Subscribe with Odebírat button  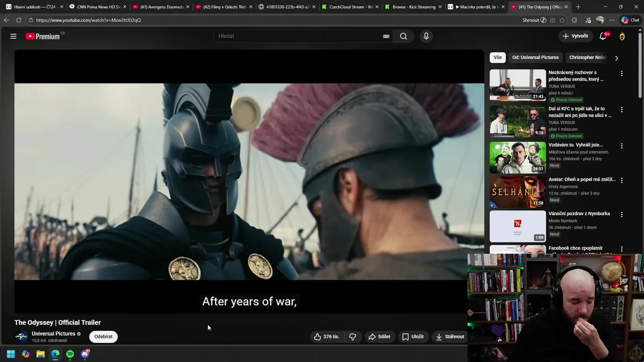103,337
